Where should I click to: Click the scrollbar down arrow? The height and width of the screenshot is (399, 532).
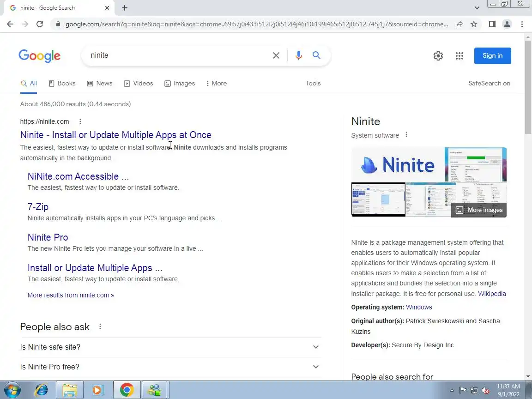(528, 376)
